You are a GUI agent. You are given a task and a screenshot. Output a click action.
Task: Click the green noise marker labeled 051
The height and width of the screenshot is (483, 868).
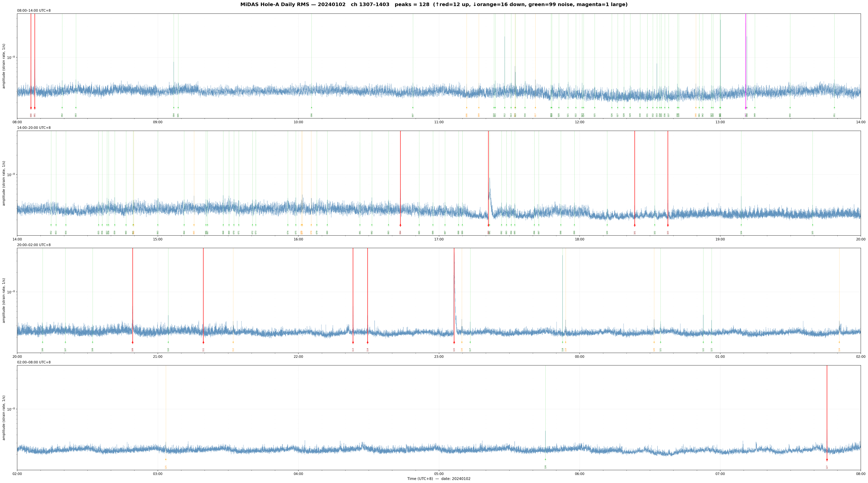834,108
